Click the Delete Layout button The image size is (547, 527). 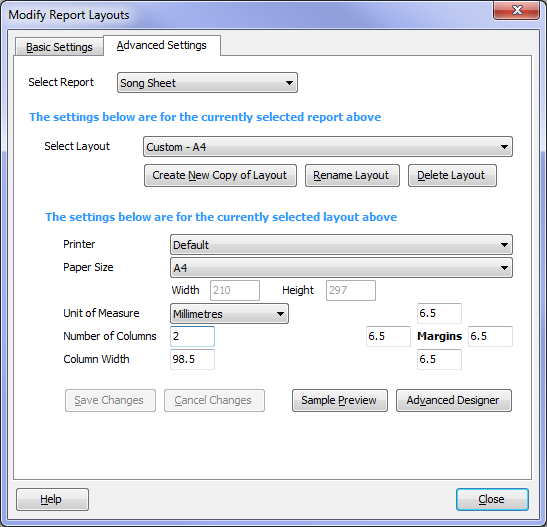452,175
